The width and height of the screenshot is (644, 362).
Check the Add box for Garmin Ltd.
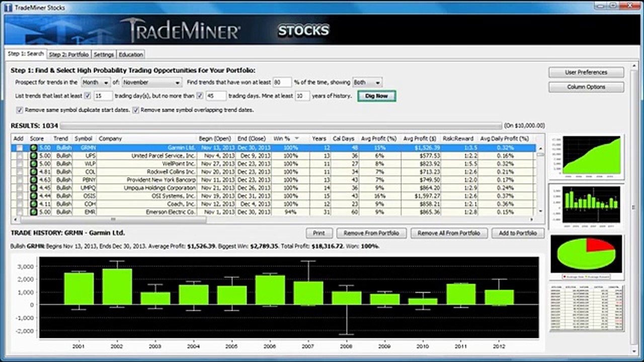(19, 148)
